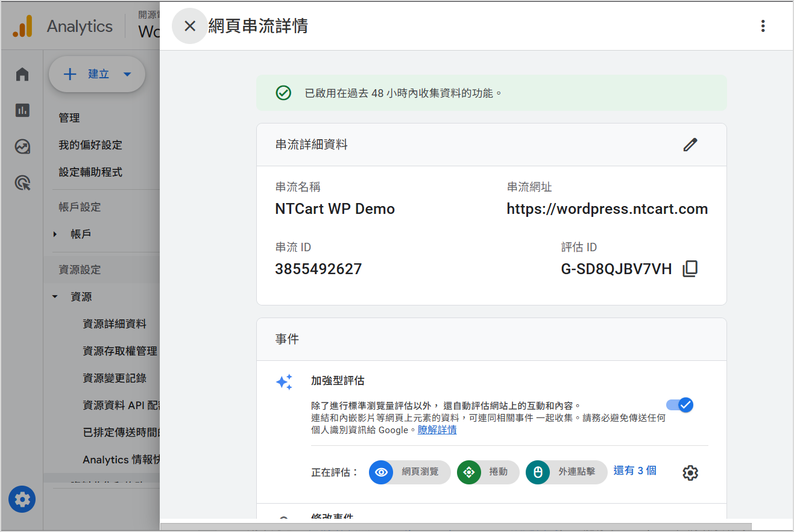Click the 加強型評估 sparkle icon
Viewport: 794px width, 532px height.
(x=284, y=382)
